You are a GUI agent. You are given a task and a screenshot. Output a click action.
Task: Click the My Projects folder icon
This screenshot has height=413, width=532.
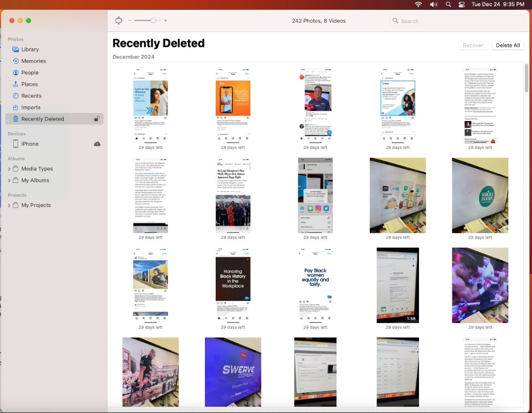click(15, 205)
